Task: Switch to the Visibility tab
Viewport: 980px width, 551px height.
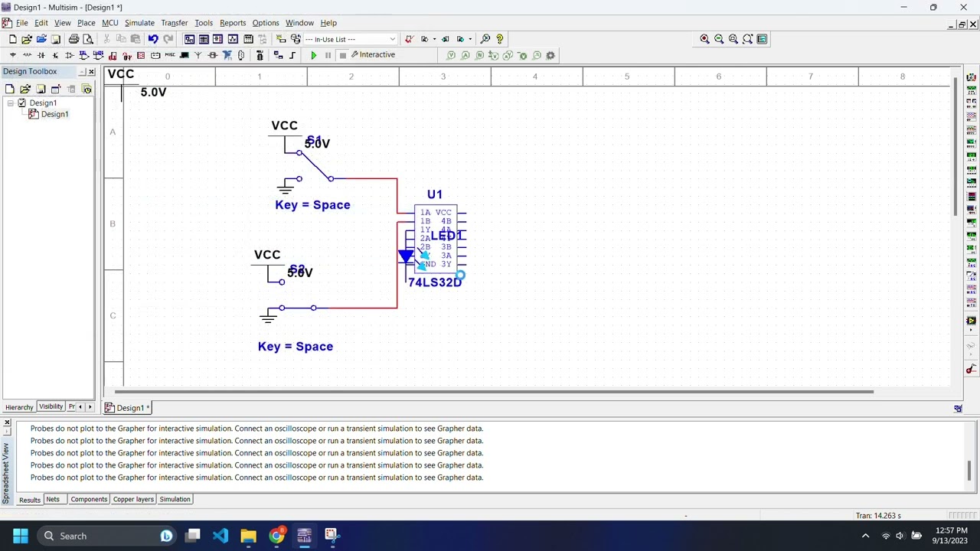Action: [51, 406]
